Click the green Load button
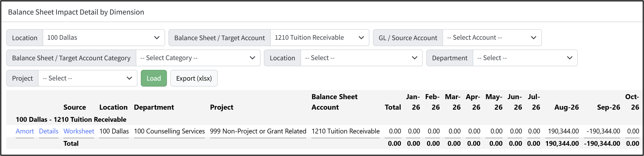Image resolution: width=644 pixels, height=156 pixels. pyautogui.click(x=154, y=78)
